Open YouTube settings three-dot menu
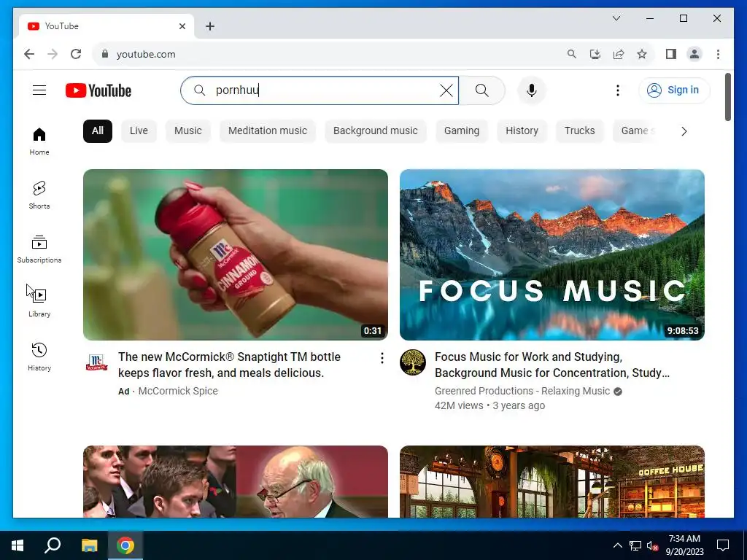 point(617,90)
